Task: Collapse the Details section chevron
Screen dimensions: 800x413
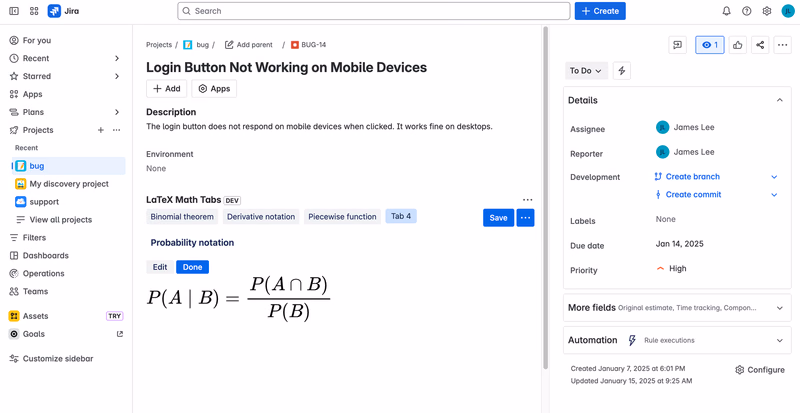Action: pos(779,100)
